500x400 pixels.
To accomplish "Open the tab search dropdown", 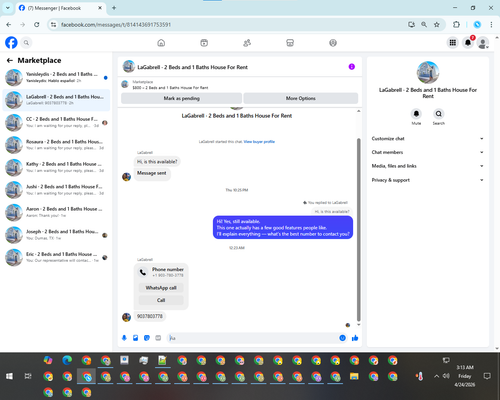I will 7,8.
